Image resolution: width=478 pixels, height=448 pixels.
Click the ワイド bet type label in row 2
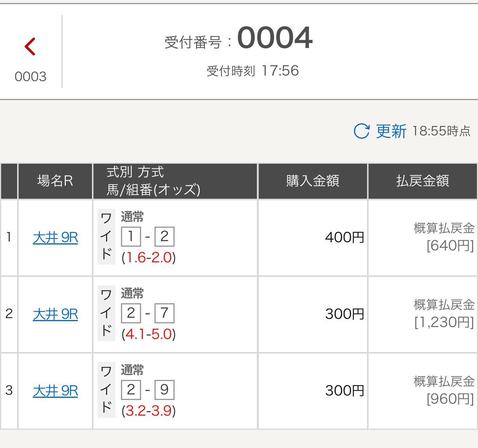coord(106,313)
